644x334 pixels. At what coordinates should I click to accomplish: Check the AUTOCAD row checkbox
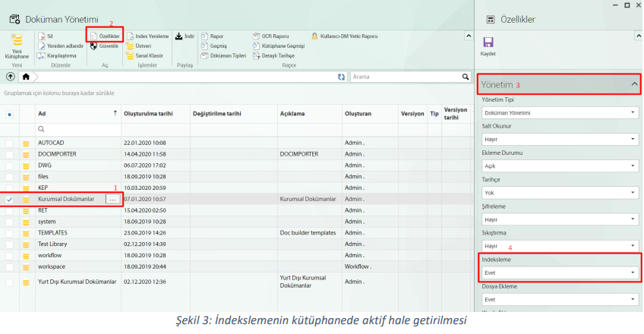tap(10, 143)
